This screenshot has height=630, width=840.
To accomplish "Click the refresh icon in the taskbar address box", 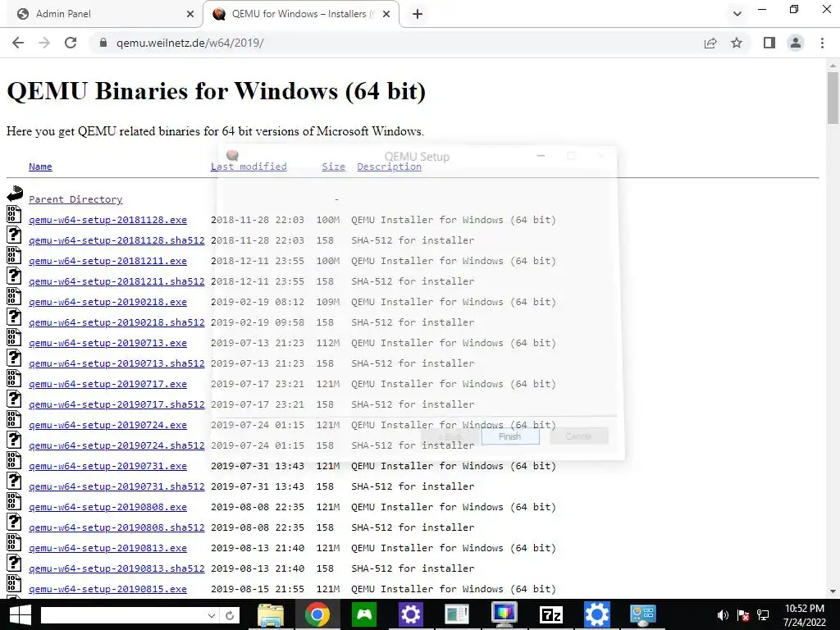I will (x=230, y=615).
